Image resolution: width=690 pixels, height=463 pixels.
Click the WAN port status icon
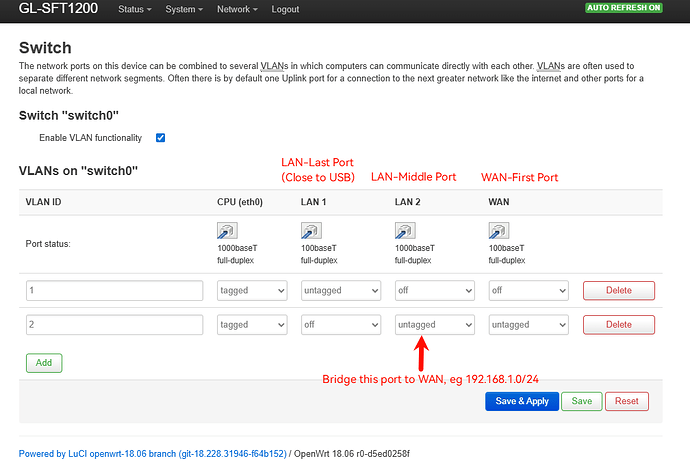click(x=498, y=231)
